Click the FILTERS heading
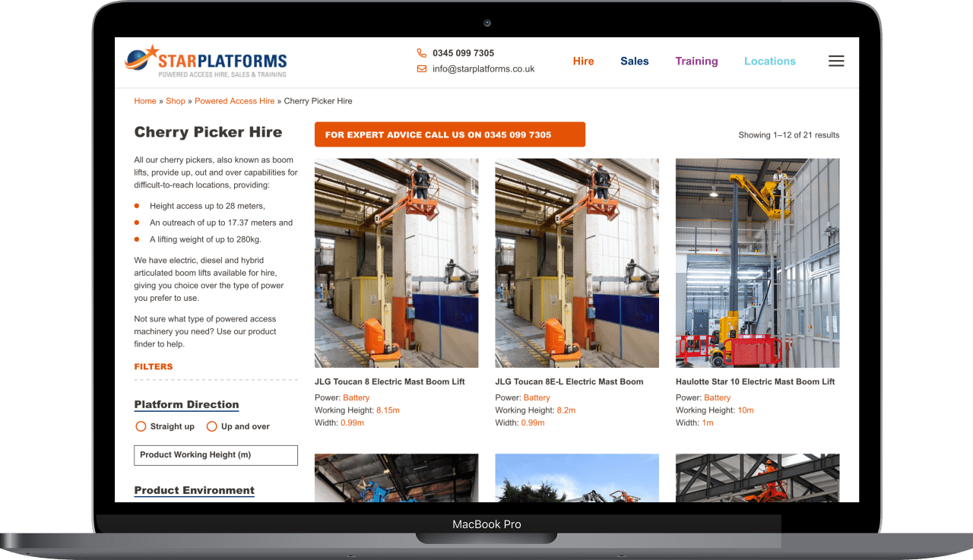 coord(154,366)
